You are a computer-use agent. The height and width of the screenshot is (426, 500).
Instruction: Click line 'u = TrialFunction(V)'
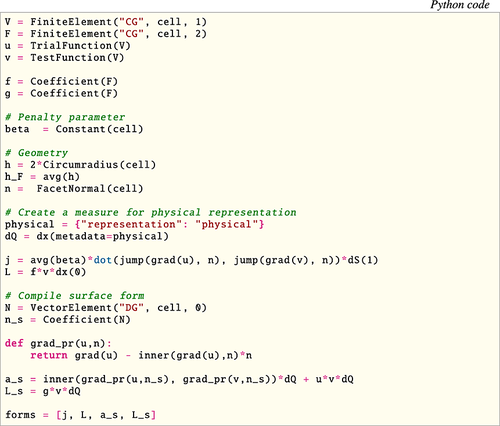click(x=68, y=46)
